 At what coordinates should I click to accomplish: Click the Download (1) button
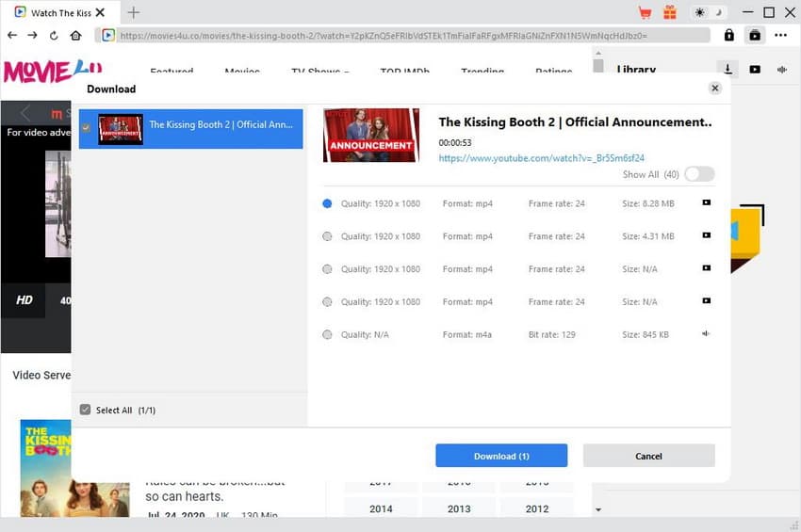500,456
